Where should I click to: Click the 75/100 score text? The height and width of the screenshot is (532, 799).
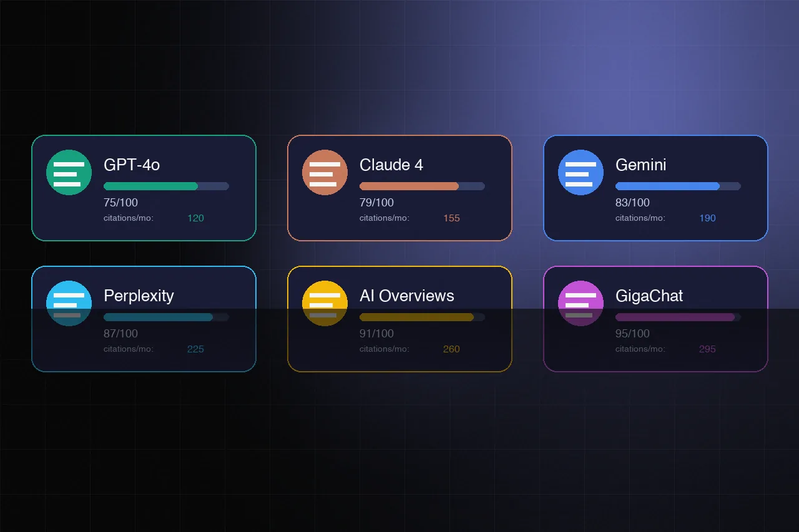120,203
